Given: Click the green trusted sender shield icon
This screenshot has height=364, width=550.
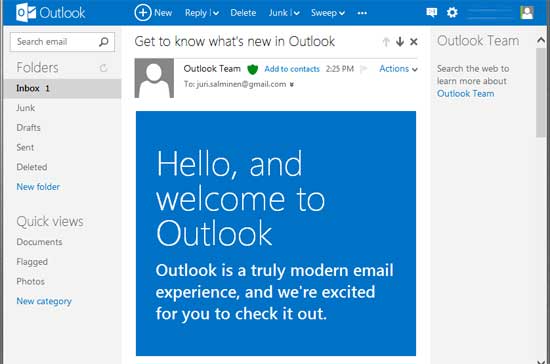Looking at the screenshot, I should tap(253, 69).
